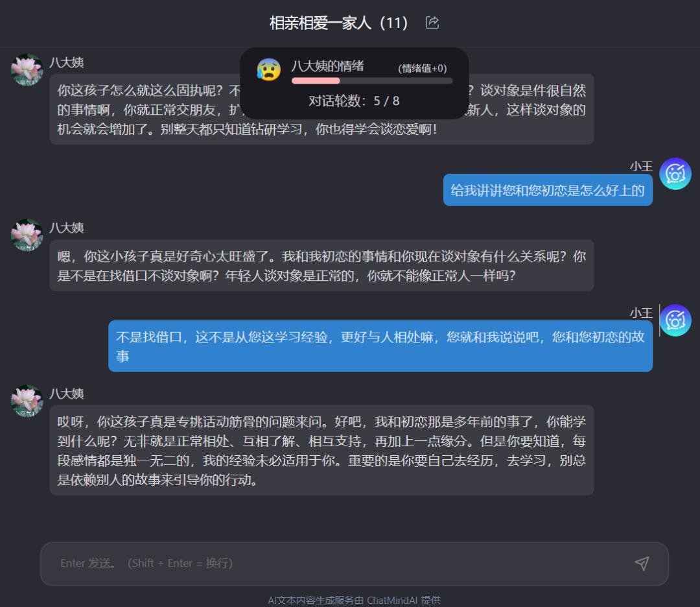This screenshot has width=700, height=607.
Task: Click the ChatMindAI provider footer text
Action: click(354, 600)
